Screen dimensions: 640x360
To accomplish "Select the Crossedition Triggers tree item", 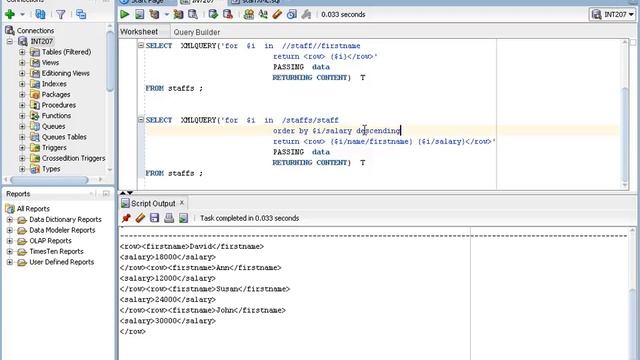I will point(73,158).
